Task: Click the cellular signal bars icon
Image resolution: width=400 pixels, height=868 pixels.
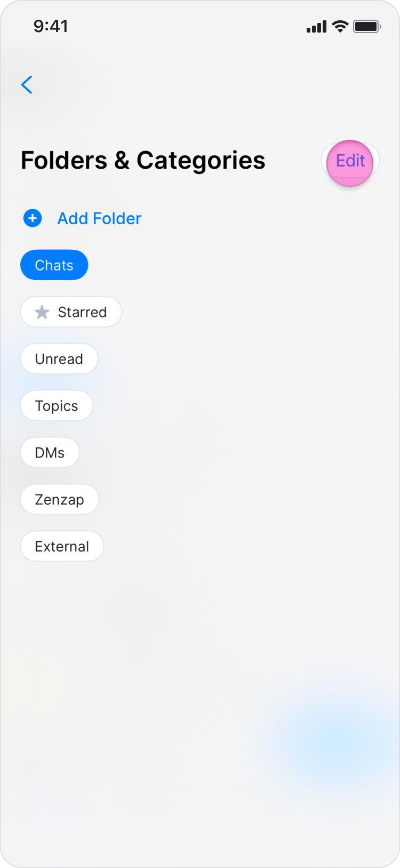Action: click(x=316, y=27)
